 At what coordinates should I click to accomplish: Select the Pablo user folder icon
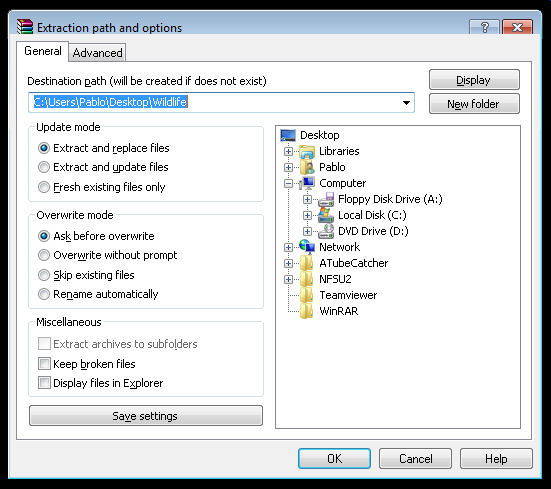coord(307,167)
